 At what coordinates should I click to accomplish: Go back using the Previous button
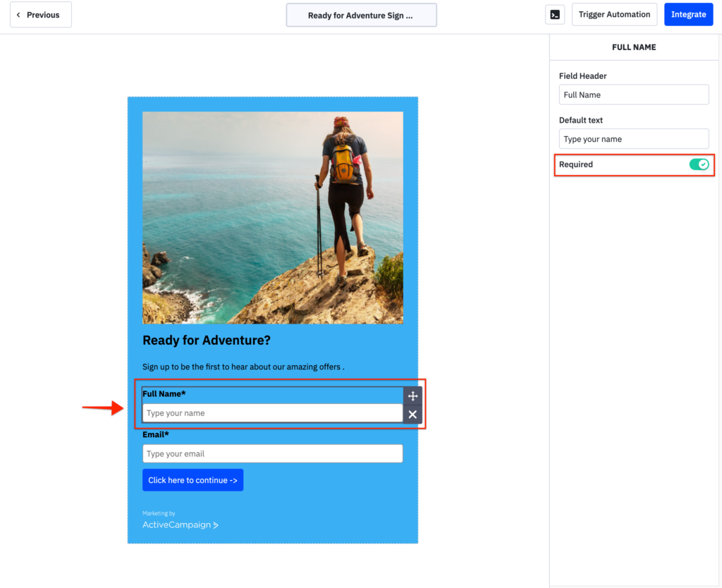click(40, 14)
